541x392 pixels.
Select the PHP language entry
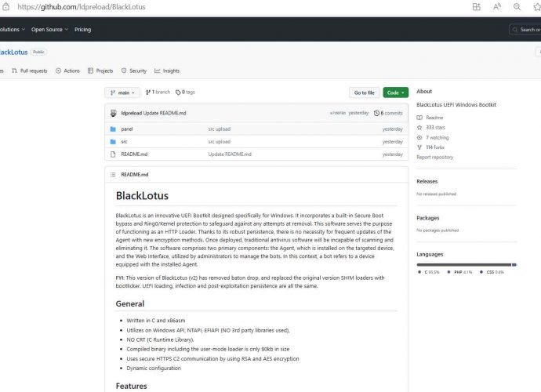coord(459,272)
